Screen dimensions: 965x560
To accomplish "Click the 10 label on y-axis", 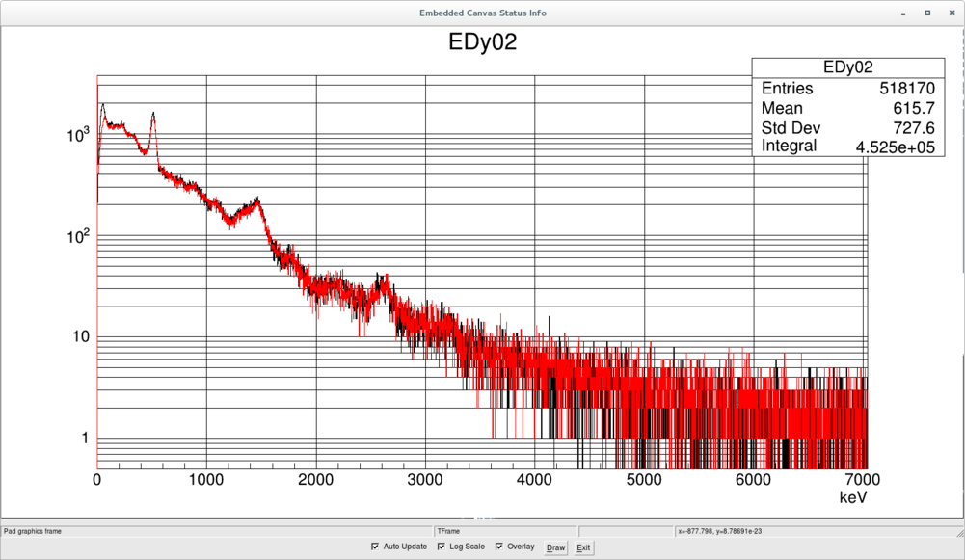I will coord(81,336).
